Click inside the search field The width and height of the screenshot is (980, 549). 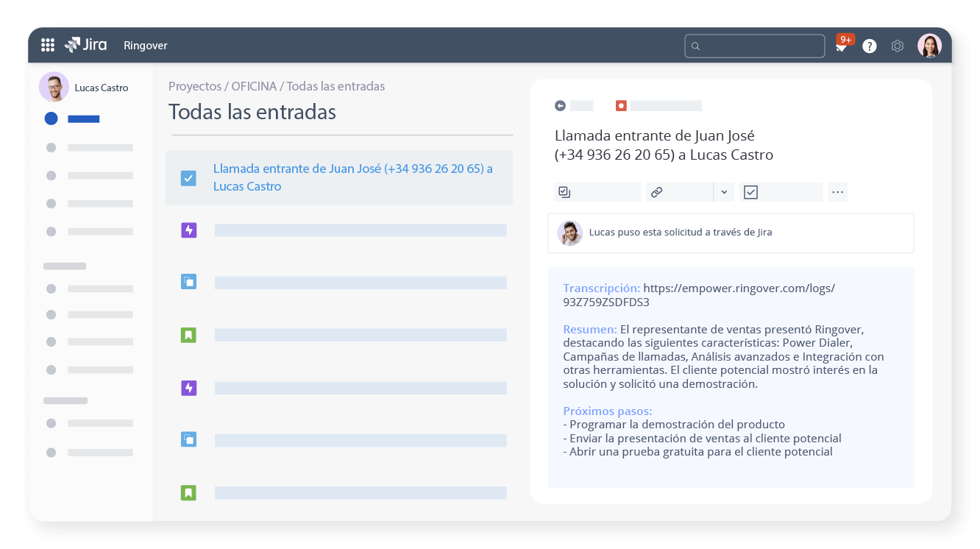(754, 46)
